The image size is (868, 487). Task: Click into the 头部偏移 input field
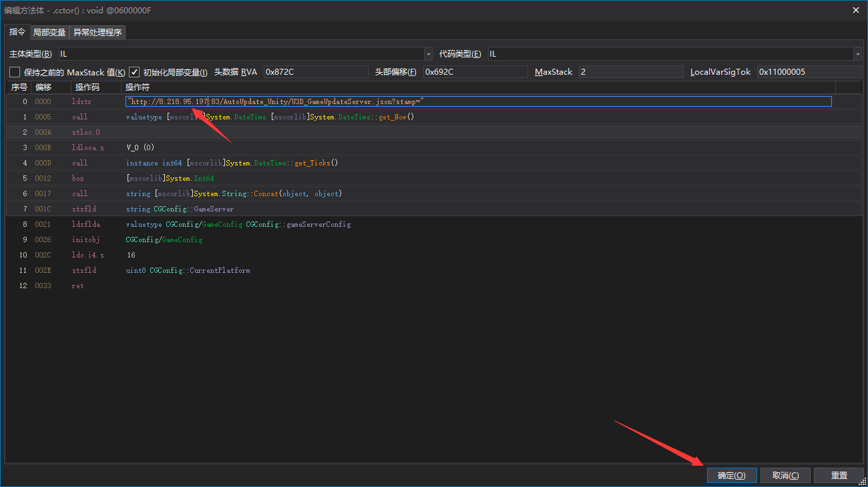[x=475, y=72]
